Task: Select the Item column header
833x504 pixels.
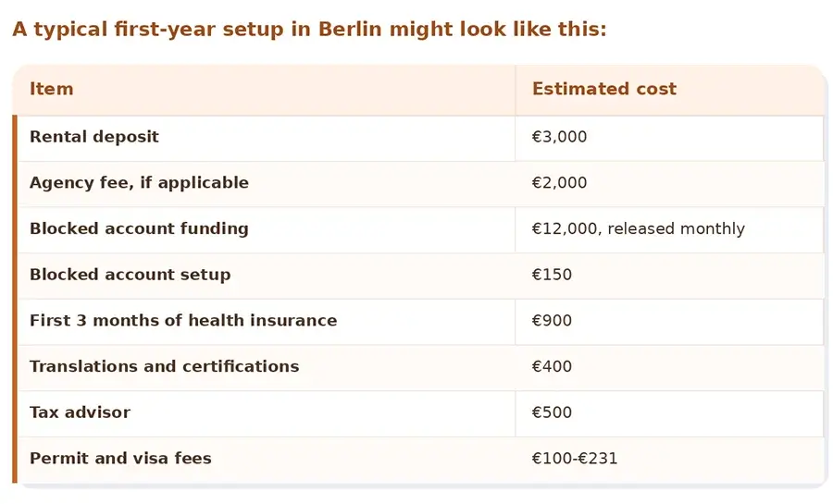Action: pyautogui.click(x=52, y=89)
